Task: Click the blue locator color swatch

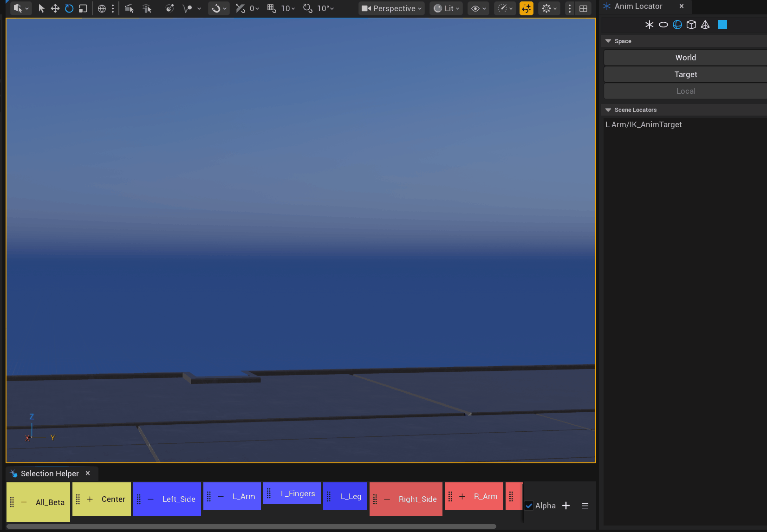Action: click(722, 25)
